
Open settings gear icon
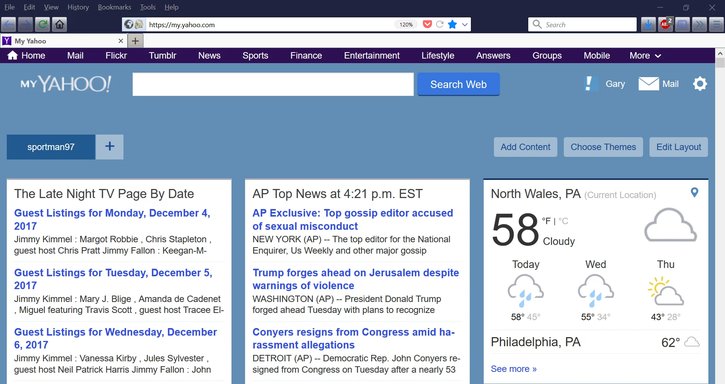(x=700, y=84)
